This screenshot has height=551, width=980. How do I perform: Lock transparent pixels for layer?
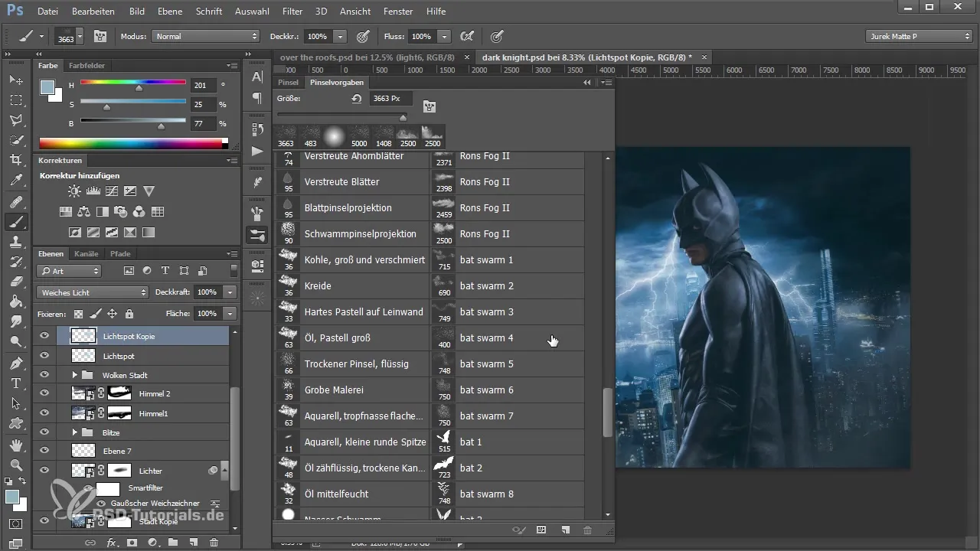pos(78,314)
